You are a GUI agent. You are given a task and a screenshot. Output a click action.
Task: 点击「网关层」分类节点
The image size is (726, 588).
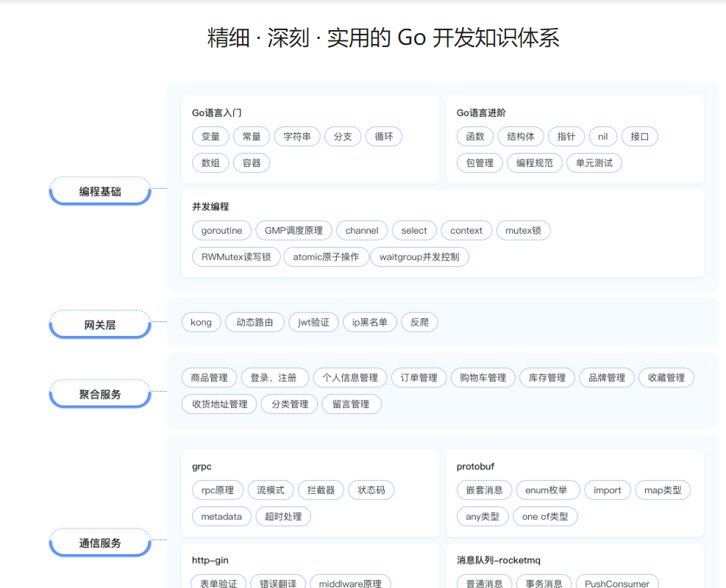99,323
